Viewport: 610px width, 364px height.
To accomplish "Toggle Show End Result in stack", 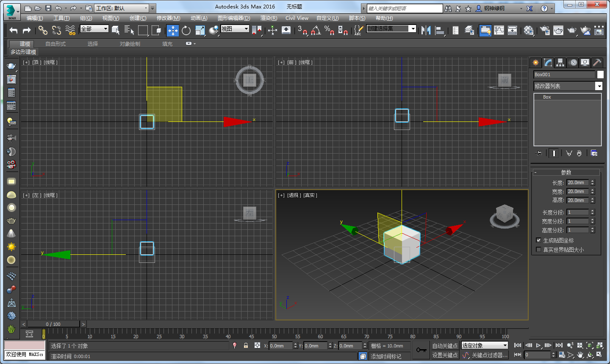I will tap(554, 153).
